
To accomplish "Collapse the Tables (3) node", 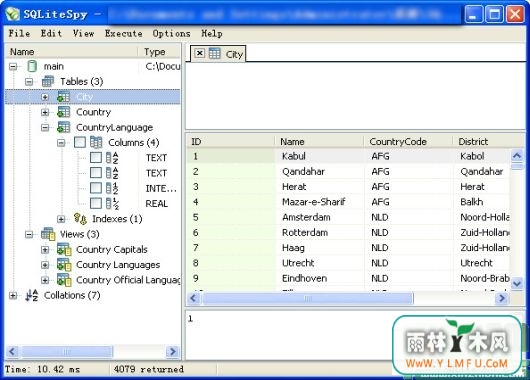I will point(29,81).
